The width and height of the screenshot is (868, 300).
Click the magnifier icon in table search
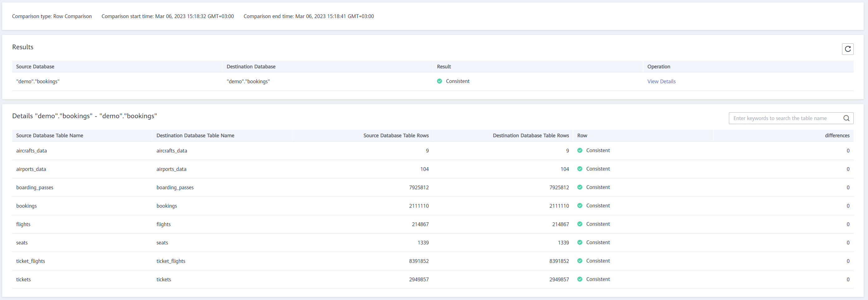coord(846,118)
